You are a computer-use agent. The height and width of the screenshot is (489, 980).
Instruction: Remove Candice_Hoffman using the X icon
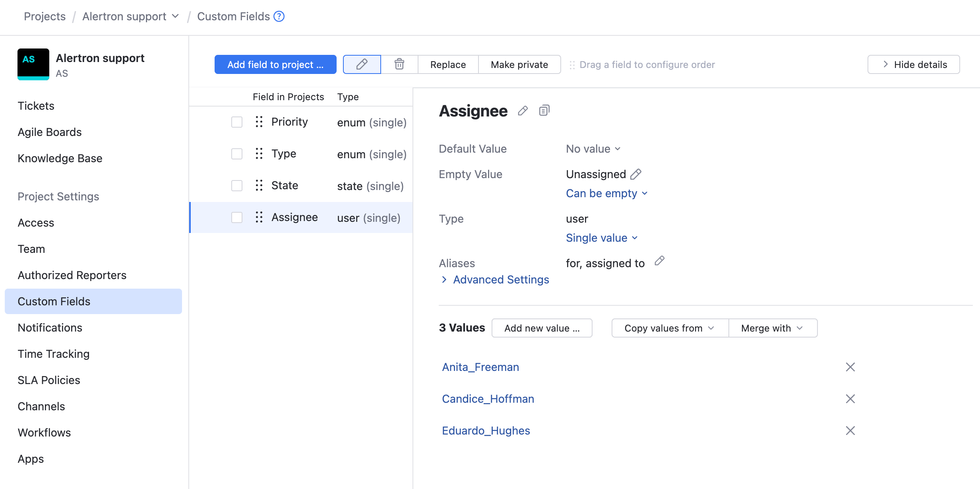point(850,399)
